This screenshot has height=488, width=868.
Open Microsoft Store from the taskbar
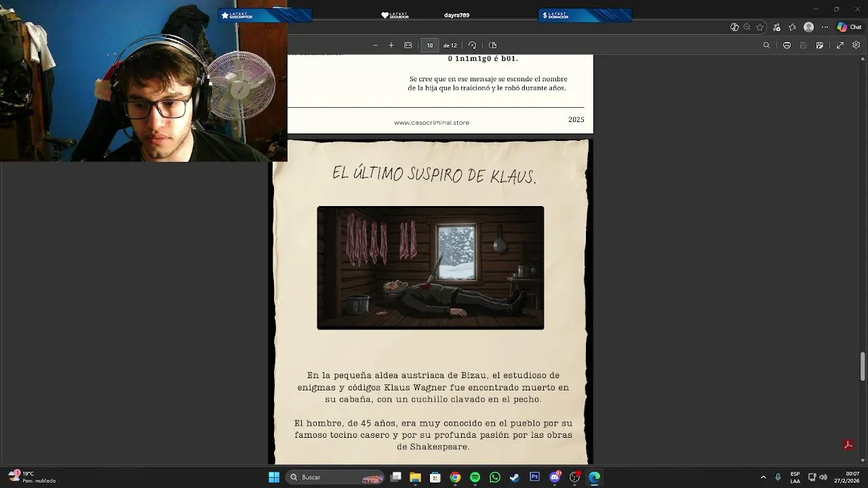435,477
